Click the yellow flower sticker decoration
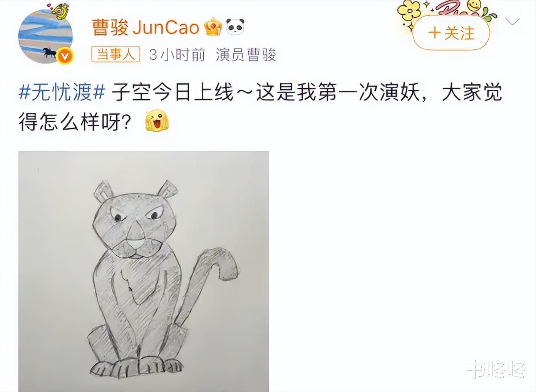Viewport: 536px width, 392px height. [409, 10]
